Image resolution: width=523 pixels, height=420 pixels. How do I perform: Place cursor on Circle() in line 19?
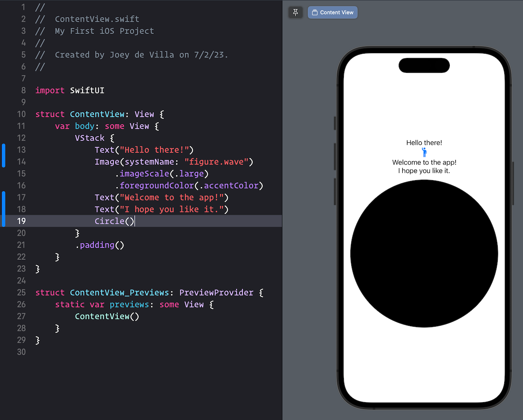click(115, 221)
